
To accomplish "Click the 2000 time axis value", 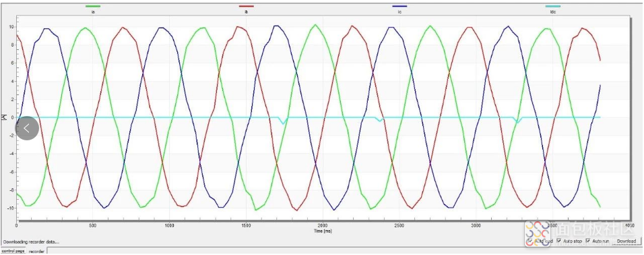I will point(323,226).
